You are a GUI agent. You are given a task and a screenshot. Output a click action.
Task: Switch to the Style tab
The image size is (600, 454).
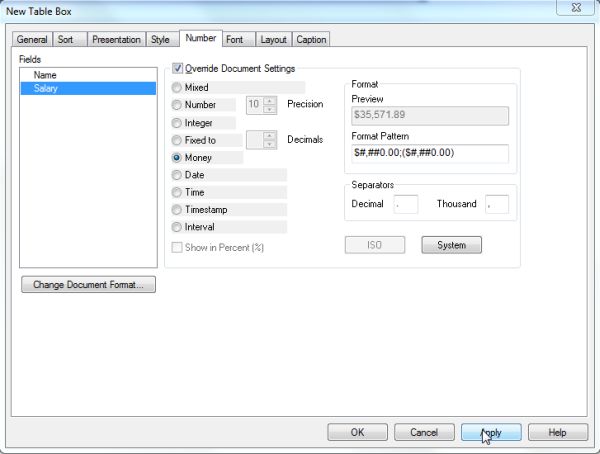coord(162,39)
